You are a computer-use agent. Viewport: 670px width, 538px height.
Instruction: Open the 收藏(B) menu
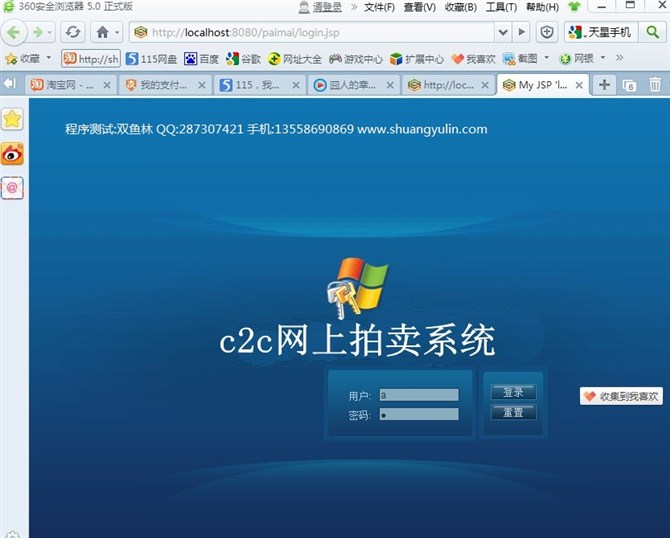pyautogui.click(x=461, y=7)
